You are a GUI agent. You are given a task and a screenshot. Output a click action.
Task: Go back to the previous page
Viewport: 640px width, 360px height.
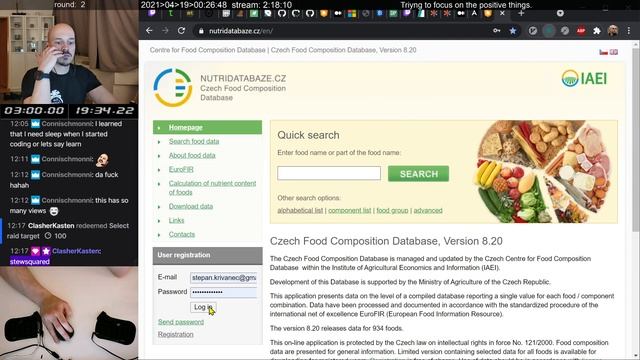[149, 31]
